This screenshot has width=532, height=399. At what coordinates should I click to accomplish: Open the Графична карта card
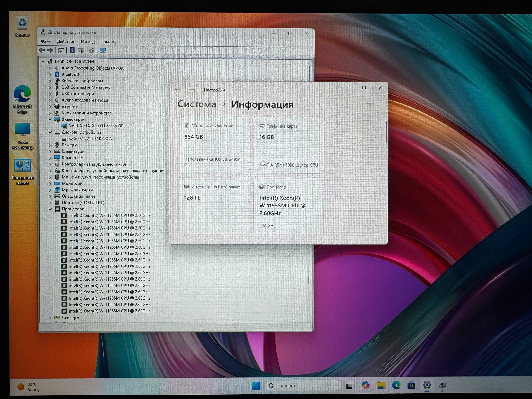pos(288,145)
